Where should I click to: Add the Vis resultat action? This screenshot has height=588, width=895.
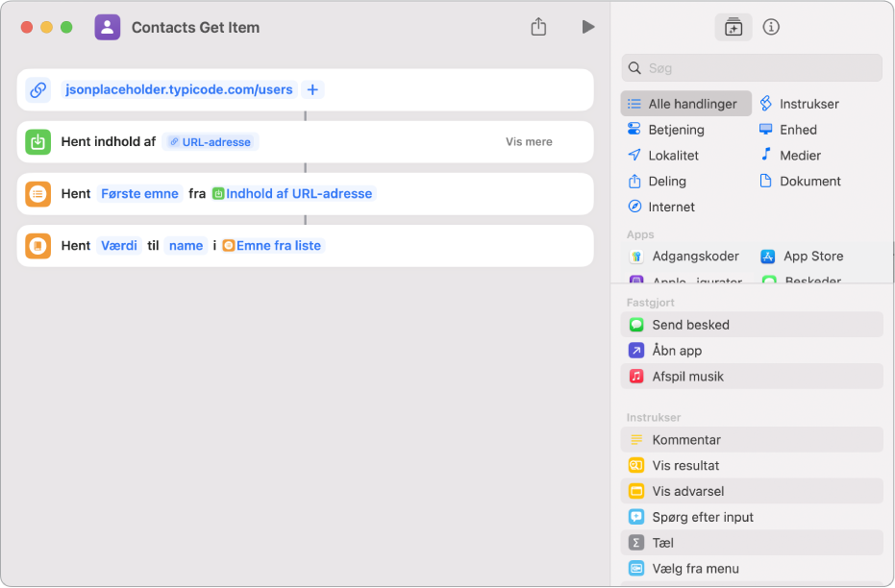(x=751, y=465)
